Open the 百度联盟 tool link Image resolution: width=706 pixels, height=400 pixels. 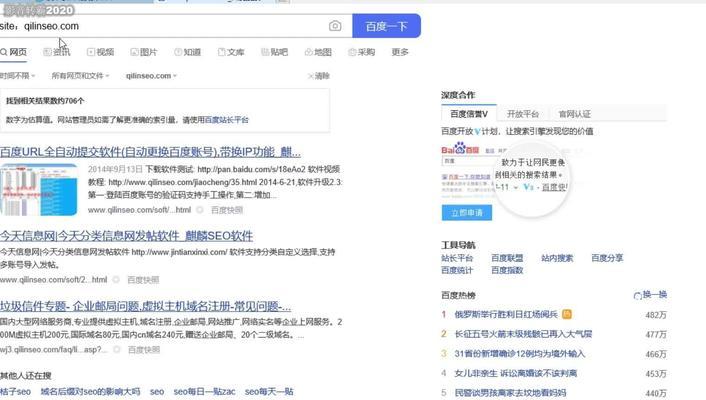507,258
